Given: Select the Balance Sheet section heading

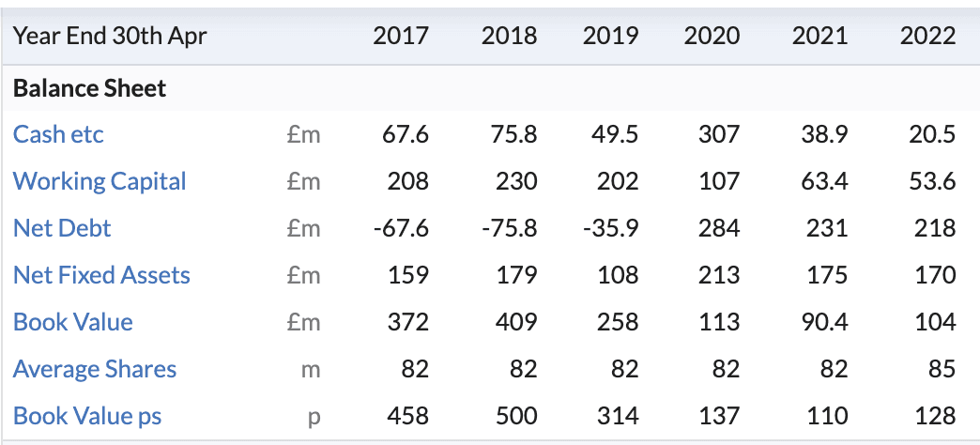Looking at the screenshot, I should pos(89,89).
